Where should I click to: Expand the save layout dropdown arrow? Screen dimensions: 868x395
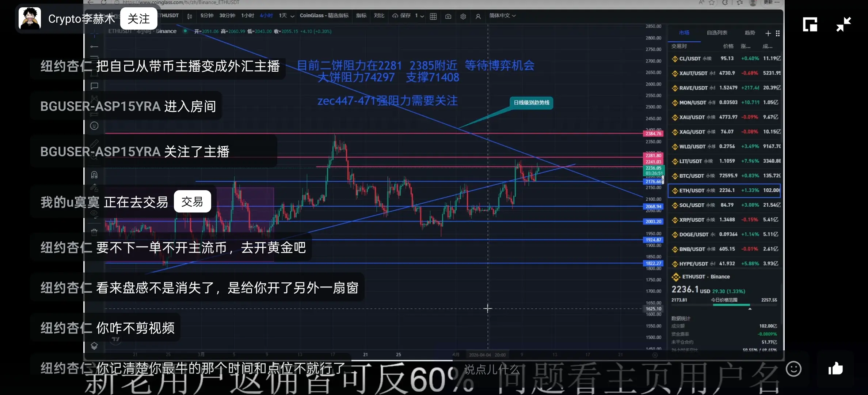point(422,16)
